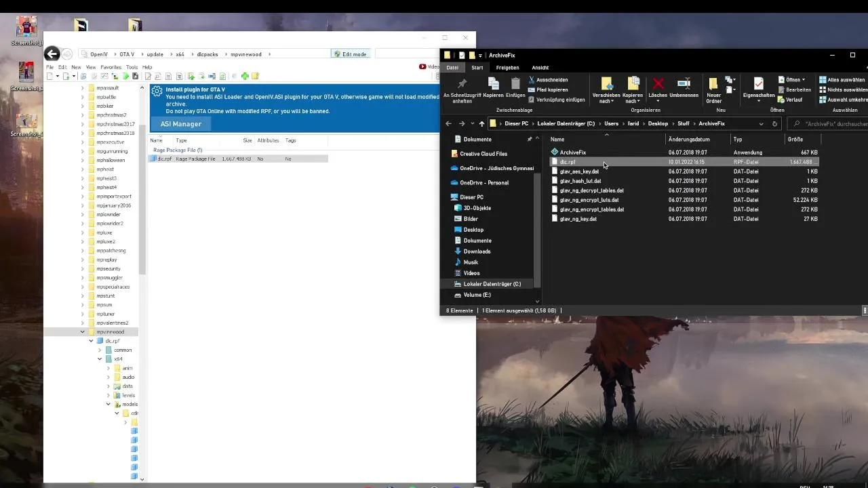
Task: Click Explorer up-directory arrow
Action: pyautogui.click(x=481, y=123)
